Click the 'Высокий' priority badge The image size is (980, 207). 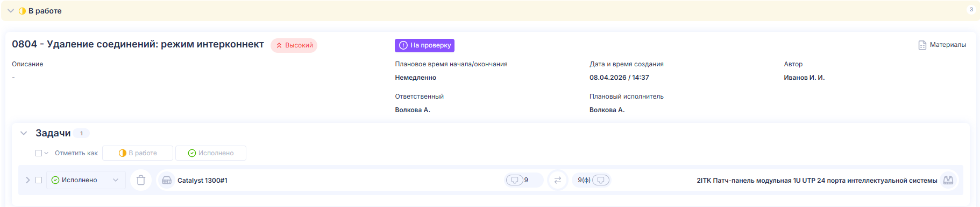click(294, 45)
